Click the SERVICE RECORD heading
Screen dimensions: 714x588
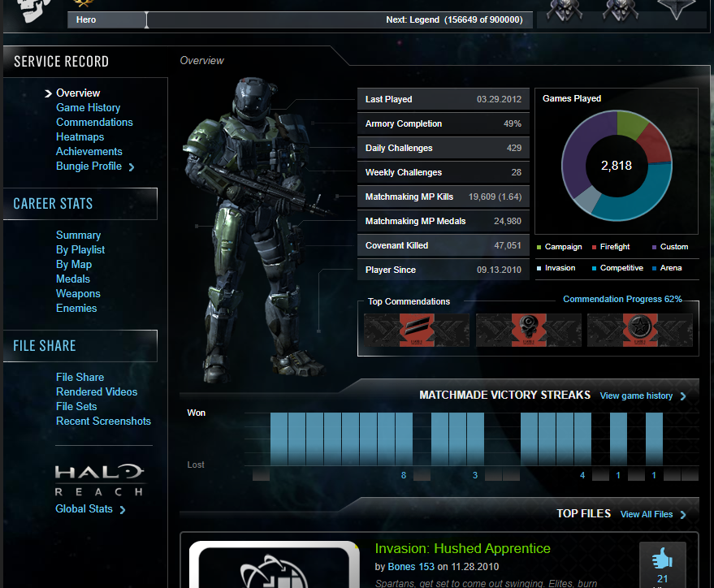(x=62, y=62)
